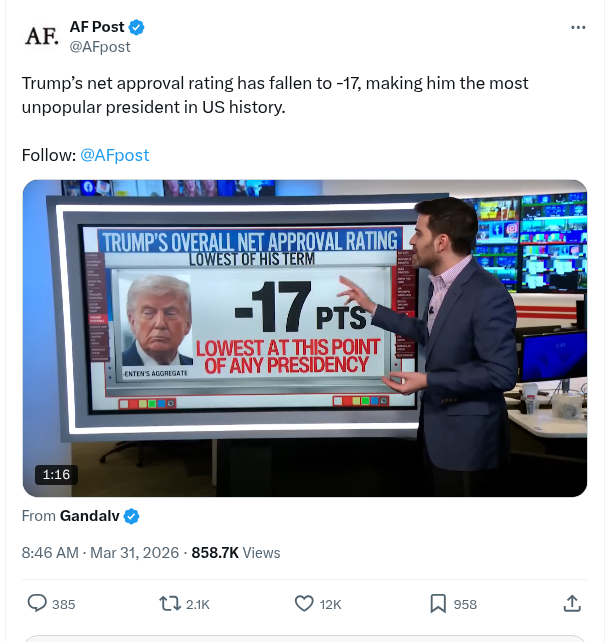608x642 pixels.
Task: Click the reply comment icon
Action: pos(37,603)
